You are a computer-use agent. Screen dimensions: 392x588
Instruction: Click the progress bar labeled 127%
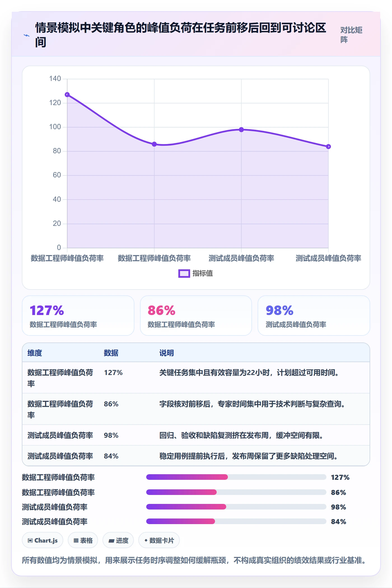click(236, 477)
